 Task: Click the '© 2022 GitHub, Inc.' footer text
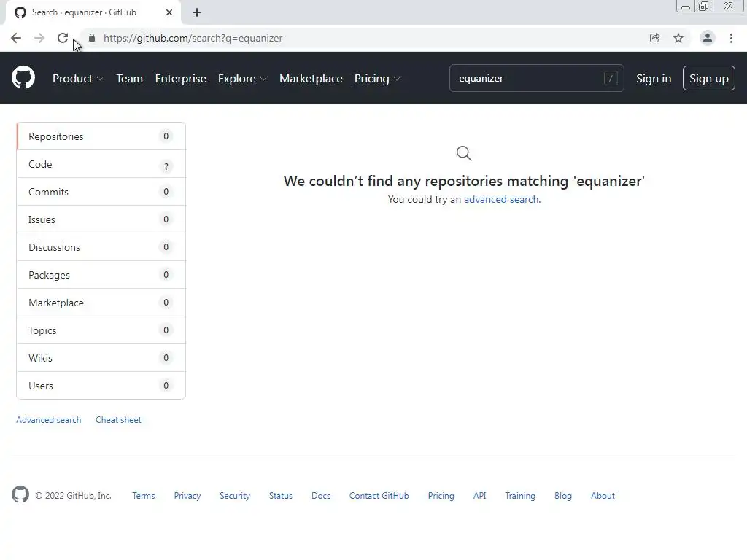pyautogui.click(x=74, y=496)
